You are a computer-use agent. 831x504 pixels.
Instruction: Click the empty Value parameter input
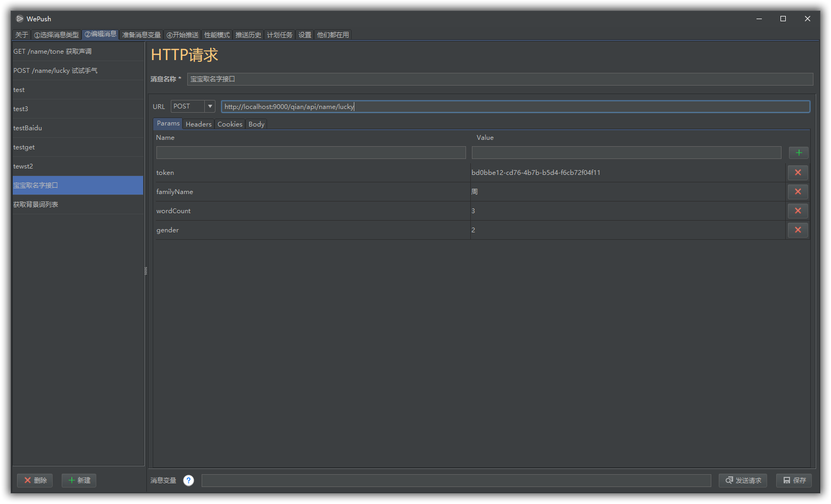[x=627, y=153]
